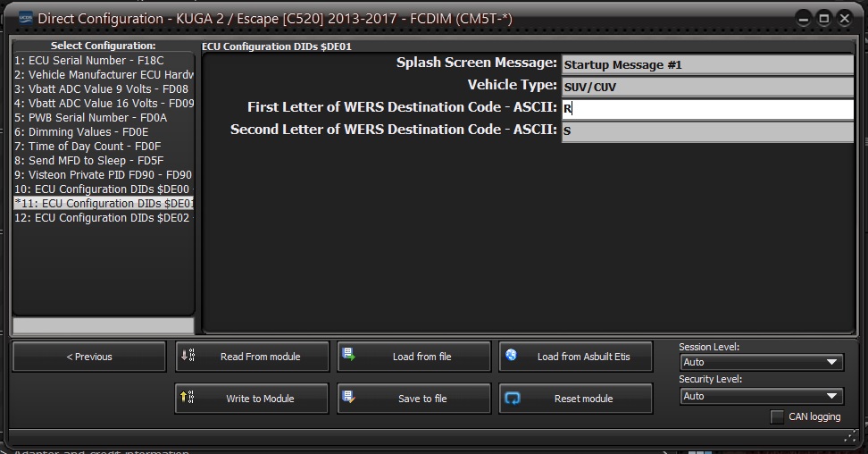Click the Write to Module arrow icon

pos(188,397)
